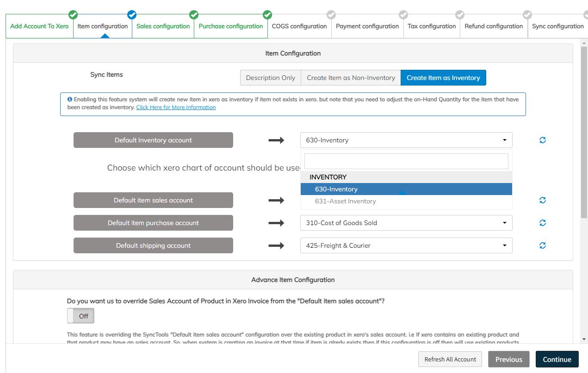Viewport: 588px width, 373px height.
Task: Click refresh icon beside Default item sales account
Action: [x=543, y=200]
